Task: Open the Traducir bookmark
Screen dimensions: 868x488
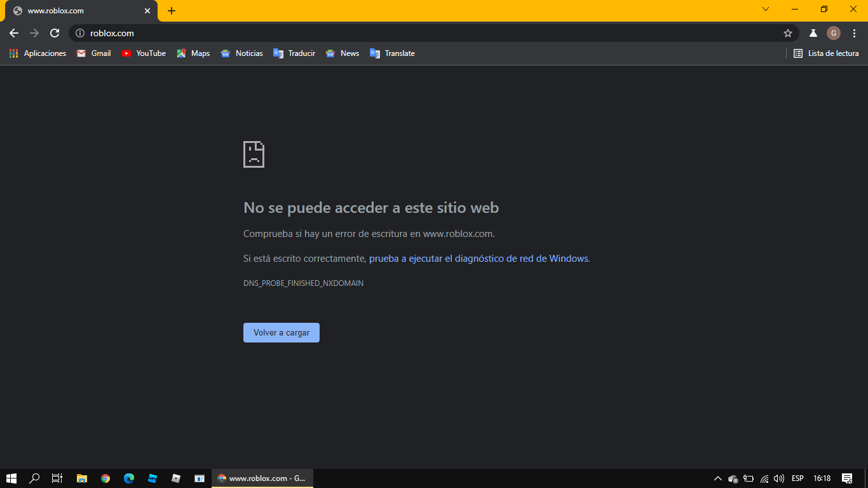Action: pos(294,53)
